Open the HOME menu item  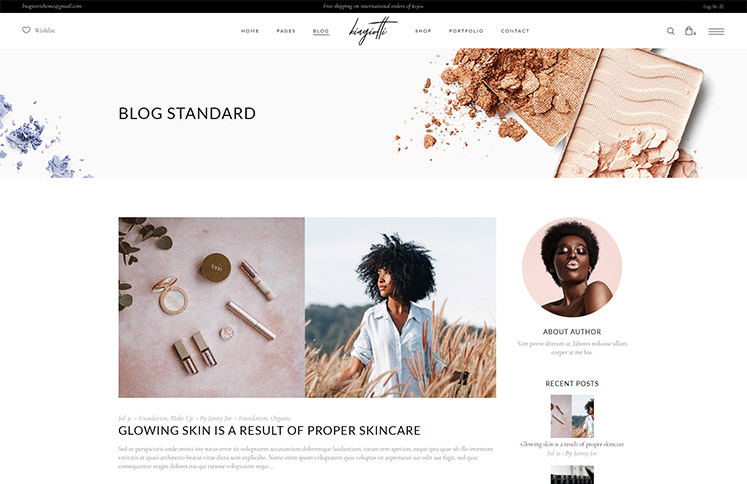pos(250,31)
